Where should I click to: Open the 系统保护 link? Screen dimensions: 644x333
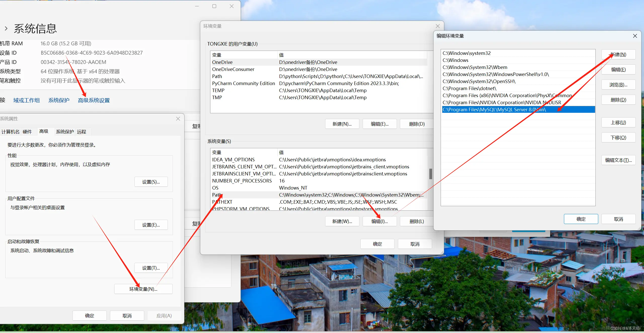point(59,100)
